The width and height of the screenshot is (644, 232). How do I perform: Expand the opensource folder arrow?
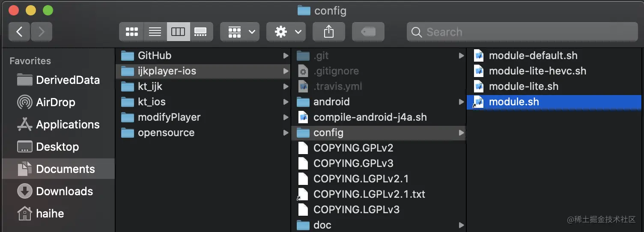coord(286,133)
